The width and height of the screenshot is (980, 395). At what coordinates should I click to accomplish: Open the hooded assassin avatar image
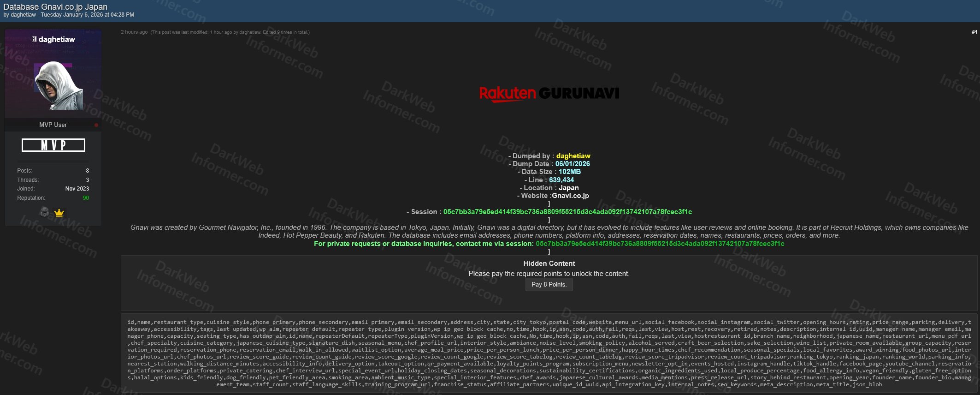click(x=59, y=85)
